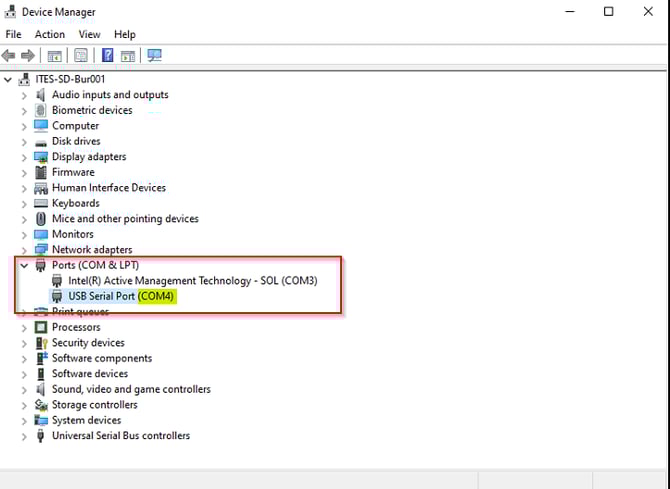Viewport: 670px width, 489px height.
Task: Click the Universal Serial Bus controllers icon
Action: 41,436
